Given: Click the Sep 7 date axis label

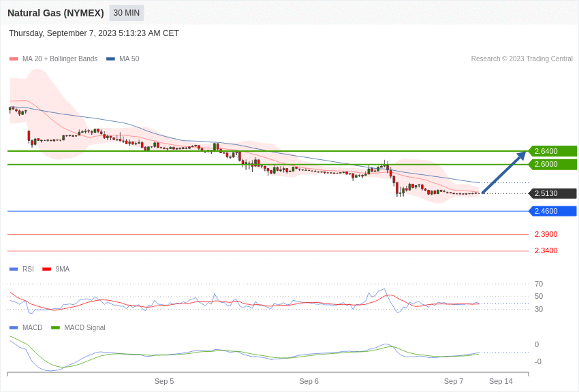Looking at the screenshot, I should (454, 381).
